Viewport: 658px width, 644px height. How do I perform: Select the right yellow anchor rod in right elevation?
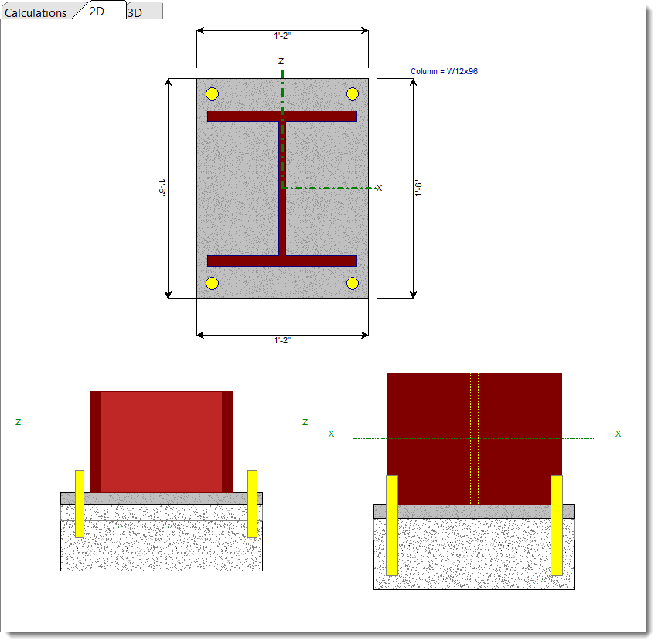(557, 525)
